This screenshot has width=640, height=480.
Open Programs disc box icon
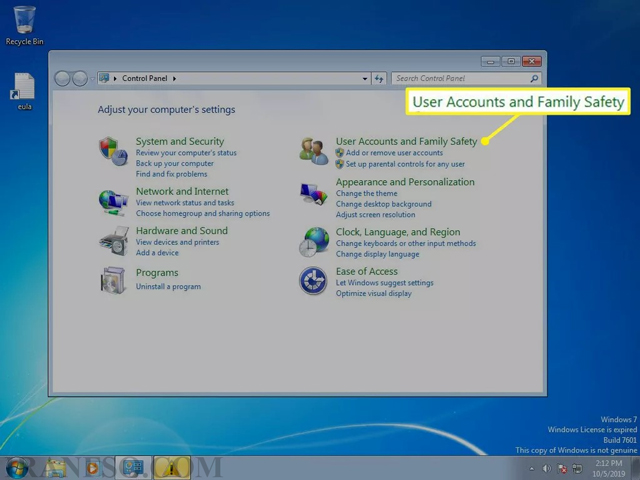pyautogui.click(x=113, y=280)
